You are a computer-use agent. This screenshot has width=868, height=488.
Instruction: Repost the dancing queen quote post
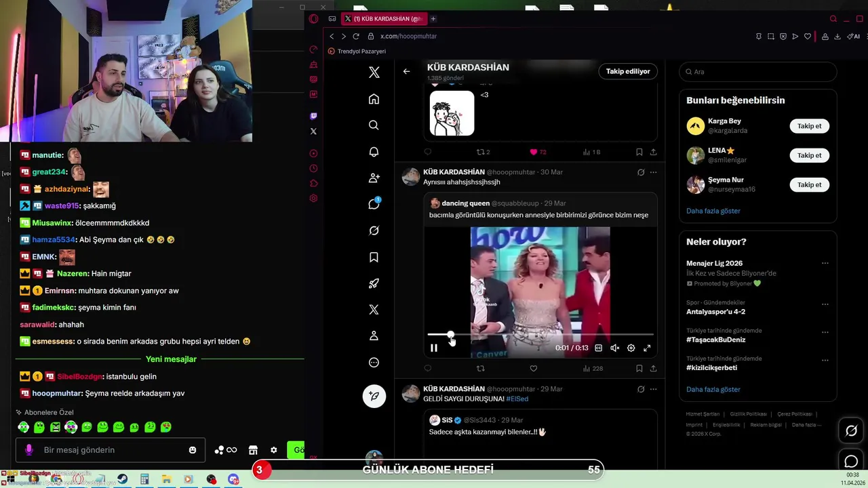coord(481,369)
